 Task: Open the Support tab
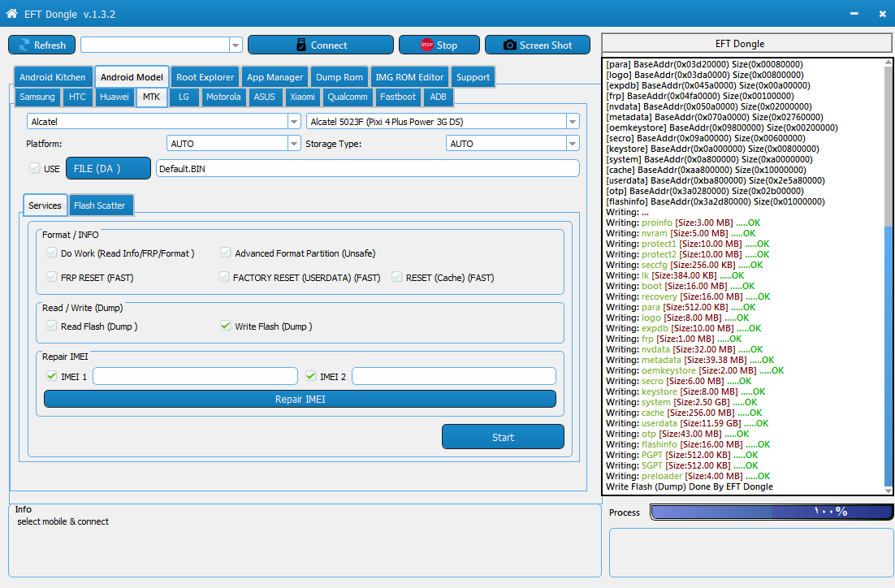tap(473, 77)
